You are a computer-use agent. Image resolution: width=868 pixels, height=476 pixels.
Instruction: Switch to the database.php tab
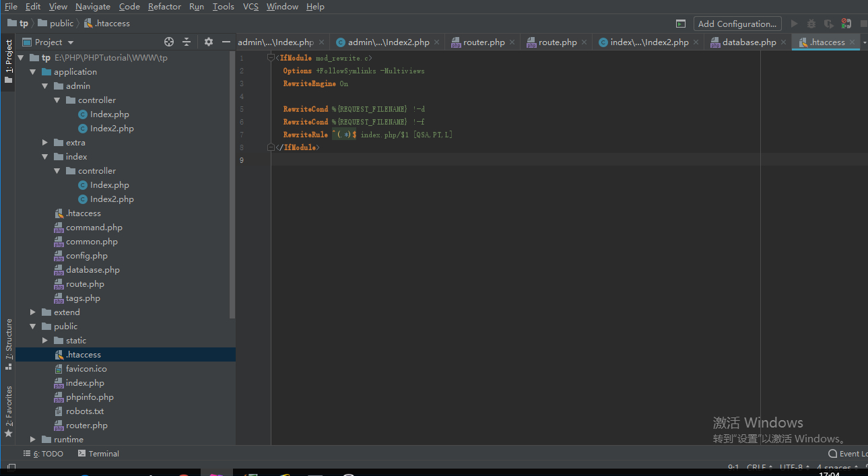749,42
